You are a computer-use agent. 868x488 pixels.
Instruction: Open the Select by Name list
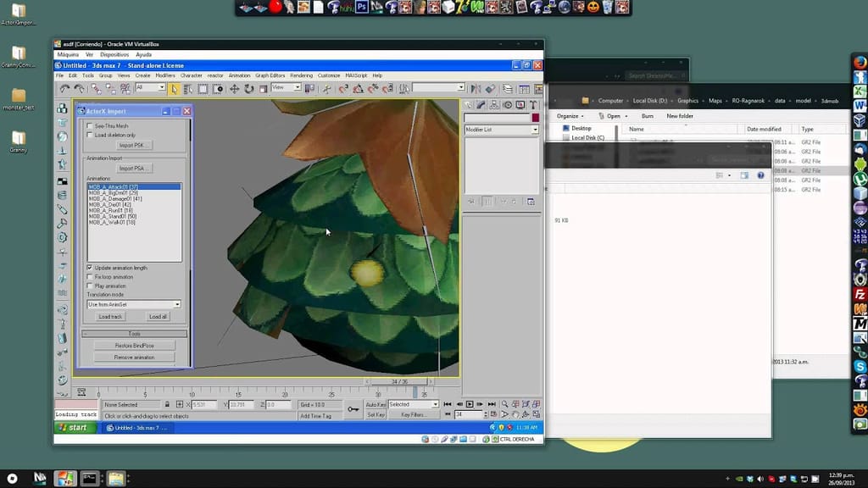(x=188, y=88)
